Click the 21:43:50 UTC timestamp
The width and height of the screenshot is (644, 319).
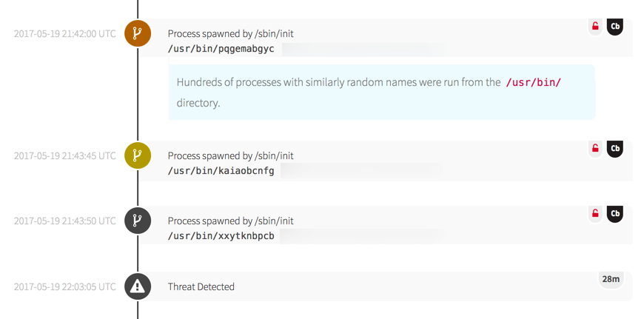pyautogui.click(x=65, y=221)
